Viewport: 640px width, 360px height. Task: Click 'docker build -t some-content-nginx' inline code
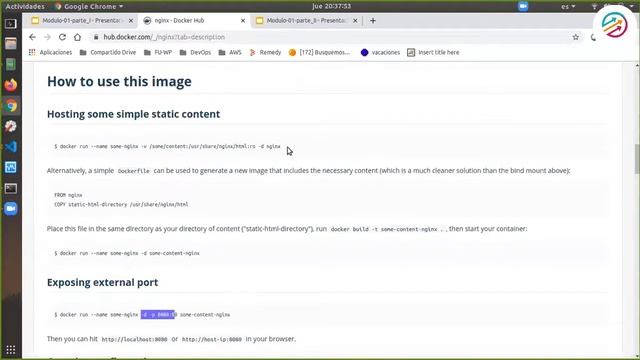(x=387, y=229)
